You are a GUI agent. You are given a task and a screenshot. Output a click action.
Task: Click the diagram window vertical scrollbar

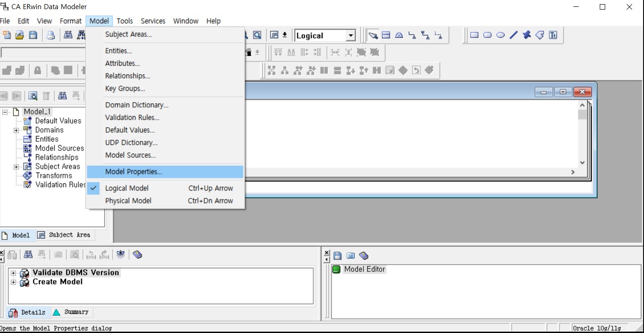pos(582,134)
